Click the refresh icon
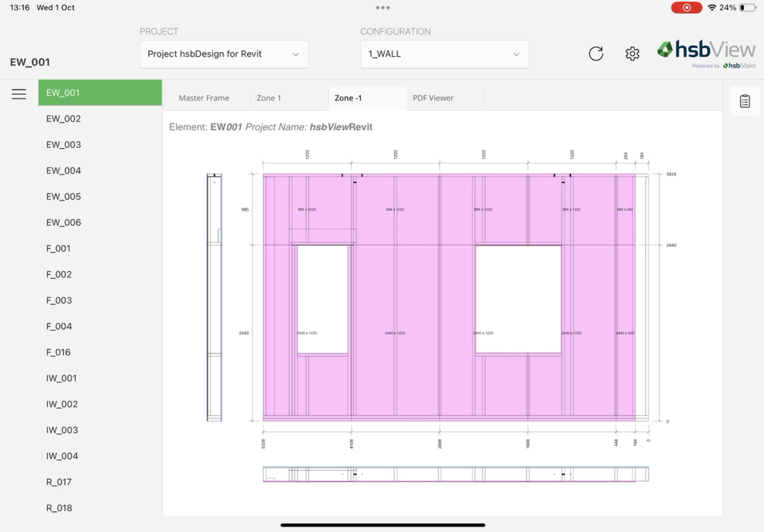The height and width of the screenshot is (532, 764). [x=596, y=54]
